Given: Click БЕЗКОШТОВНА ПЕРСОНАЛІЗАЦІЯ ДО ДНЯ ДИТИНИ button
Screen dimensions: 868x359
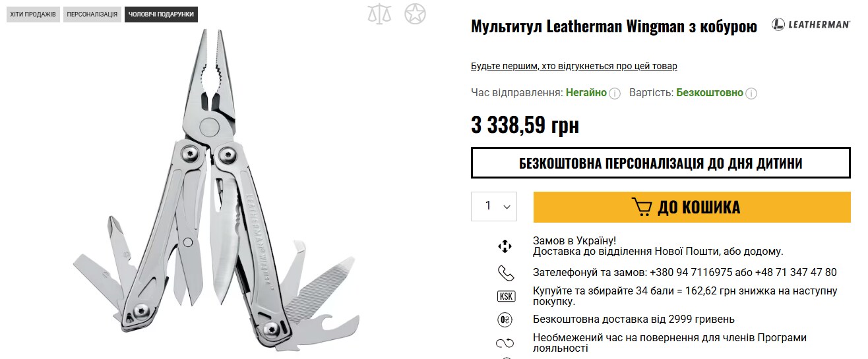Looking at the screenshot, I should tap(661, 163).
